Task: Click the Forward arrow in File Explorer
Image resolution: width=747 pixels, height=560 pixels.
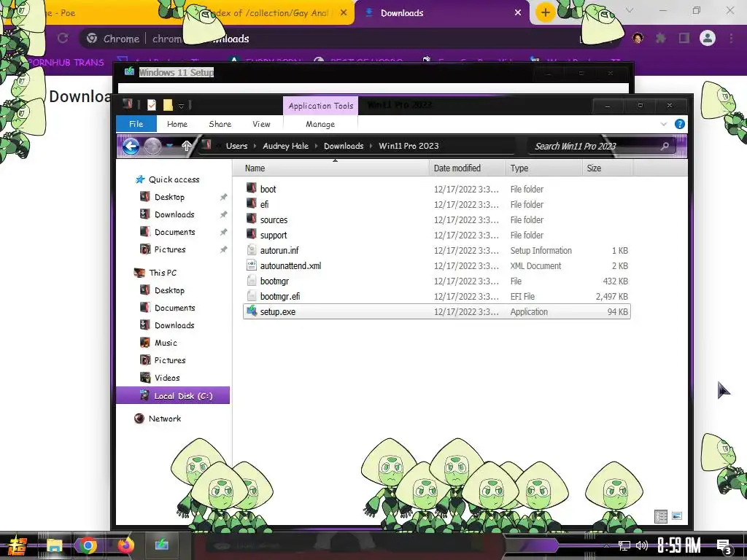Action: (152, 146)
